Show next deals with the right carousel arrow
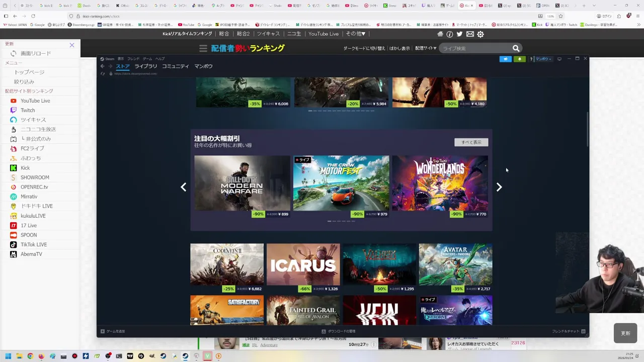The image size is (644, 362). [499, 187]
